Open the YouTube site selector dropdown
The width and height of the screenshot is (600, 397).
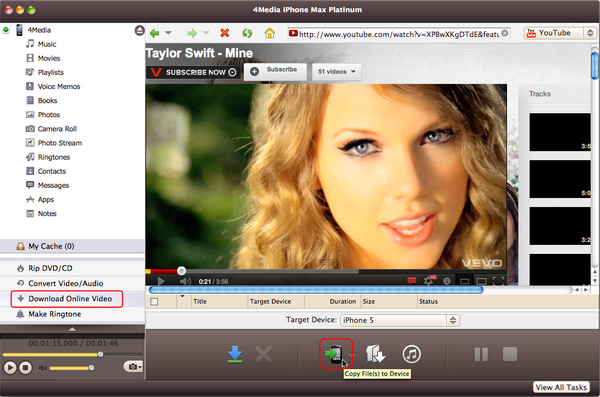pos(559,33)
